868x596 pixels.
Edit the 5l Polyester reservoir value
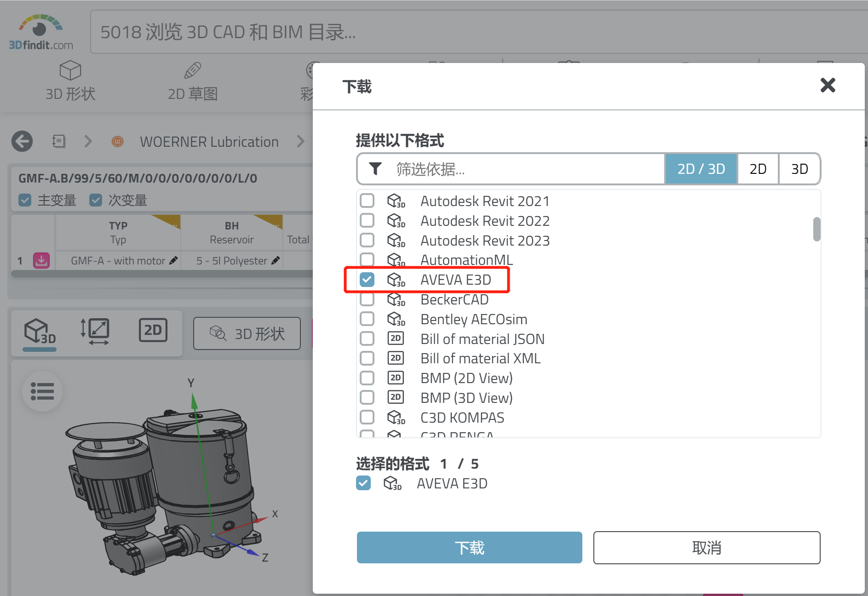276,261
